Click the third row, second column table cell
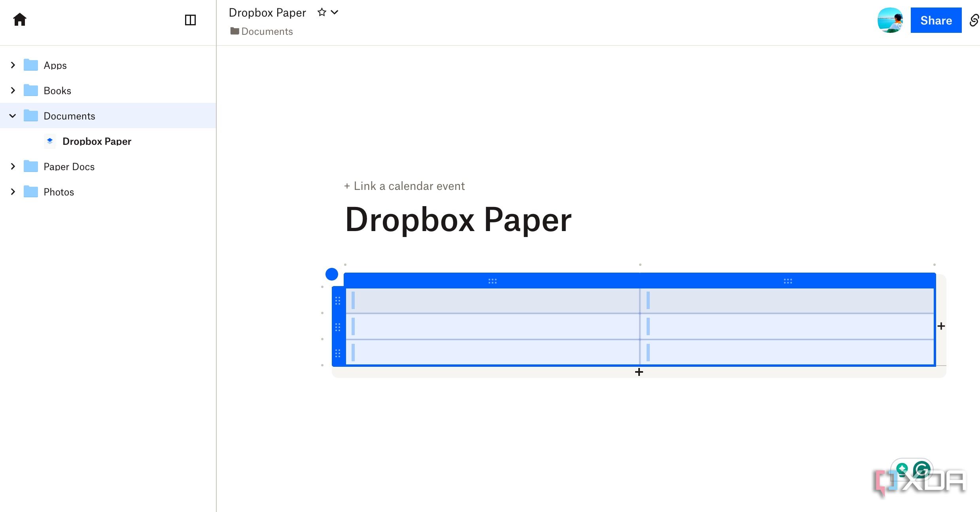This screenshot has width=980, height=512. [x=787, y=352]
